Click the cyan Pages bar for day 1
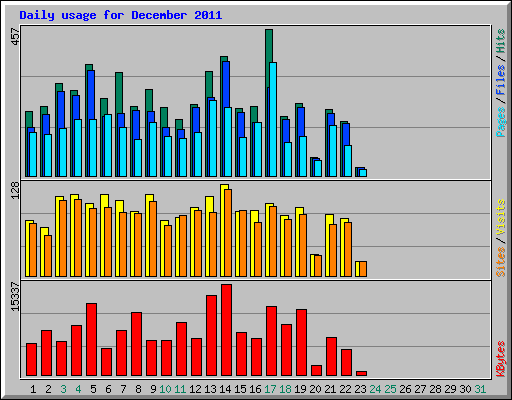The height and width of the screenshot is (400, 512). point(33,154)
